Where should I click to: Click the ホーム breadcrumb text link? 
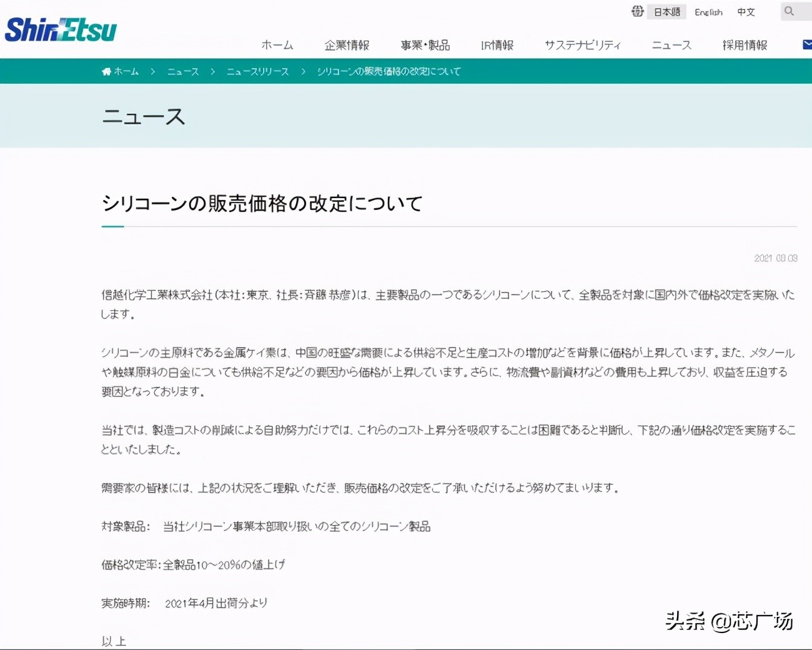click(x=127, y=71)
